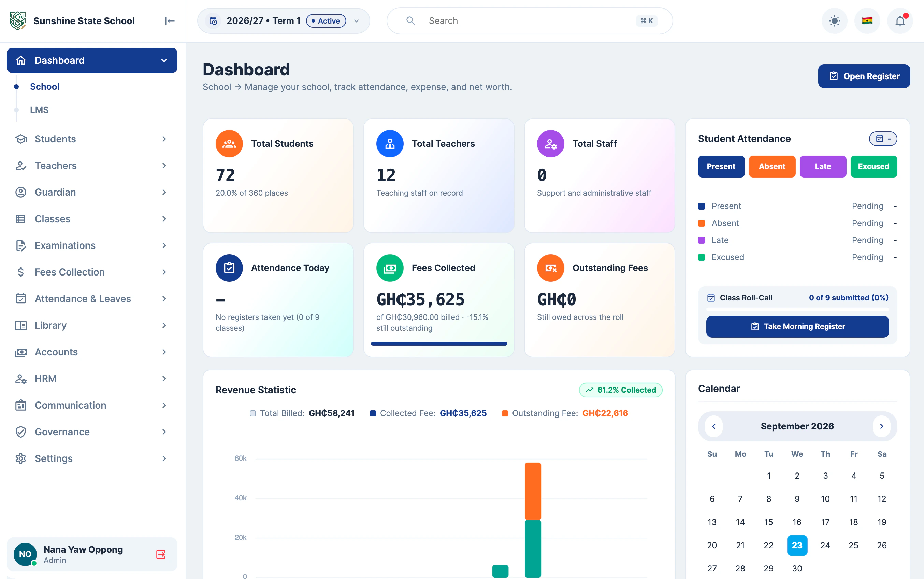Toggle the Absent attendance filter

[x=772, y=167]
